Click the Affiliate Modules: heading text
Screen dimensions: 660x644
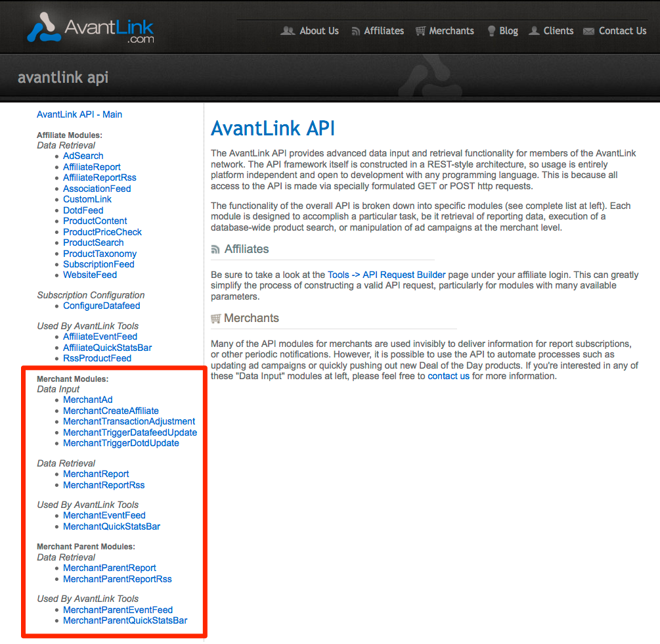(x=70, y=135)
